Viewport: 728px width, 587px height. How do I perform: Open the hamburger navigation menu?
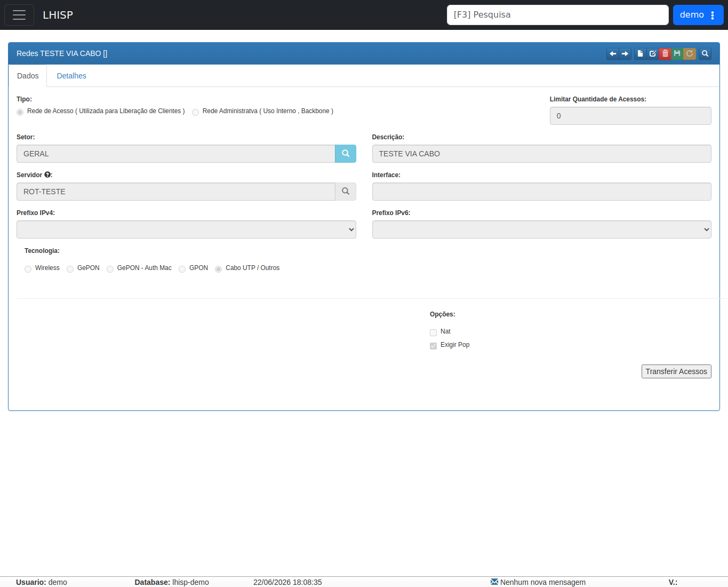[19, 15]
